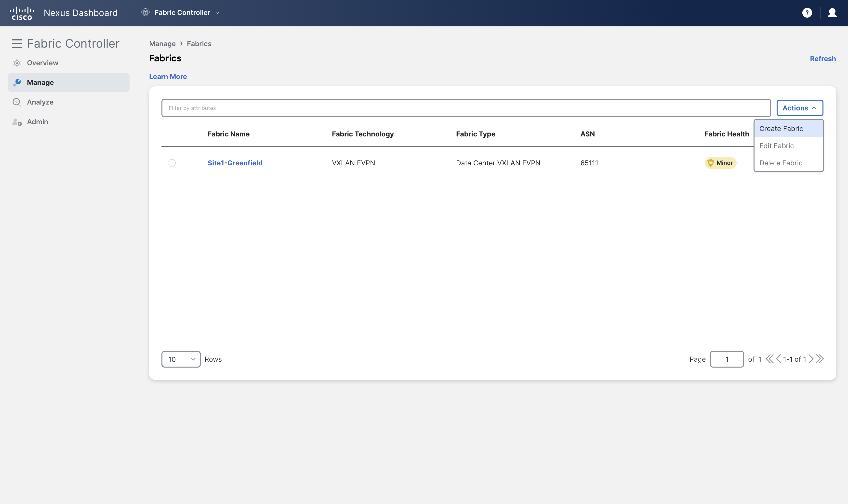The width and height of the screenshot is (848, 504).
Task: Open Manage in the sidebar
Action: tap(69, 82)
